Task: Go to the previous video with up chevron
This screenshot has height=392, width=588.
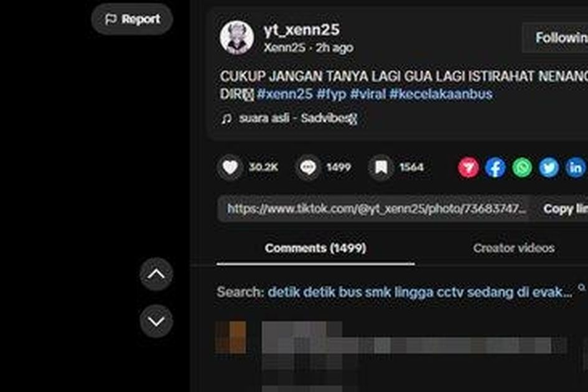Action: (x=156, y=274)
